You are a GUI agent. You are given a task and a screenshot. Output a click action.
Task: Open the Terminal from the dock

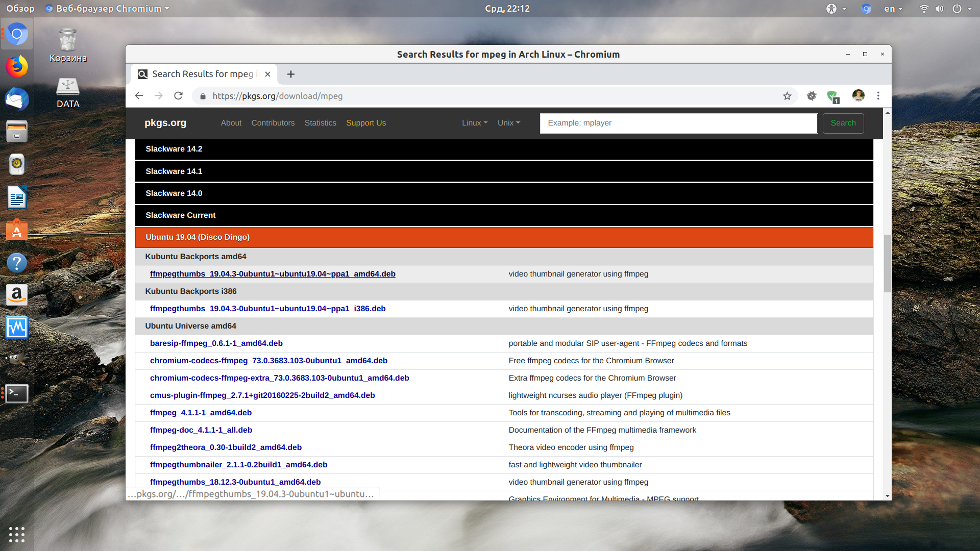tap(17, 393)
